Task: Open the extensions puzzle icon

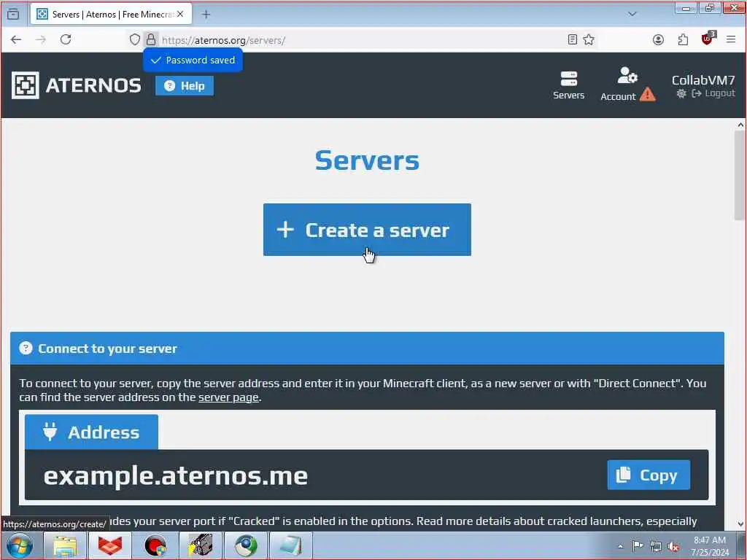Action: 683,39
